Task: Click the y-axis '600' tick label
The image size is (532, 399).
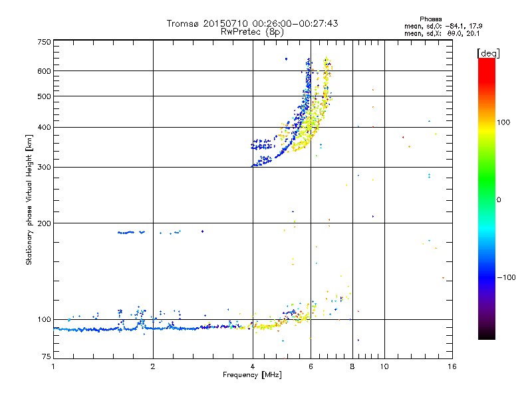Action: 44,71
